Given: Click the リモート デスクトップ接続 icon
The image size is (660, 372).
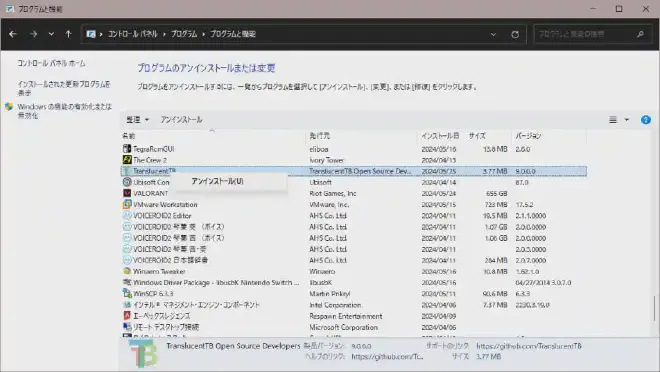Looking at the screenshot, I should (x=127, y=327).
